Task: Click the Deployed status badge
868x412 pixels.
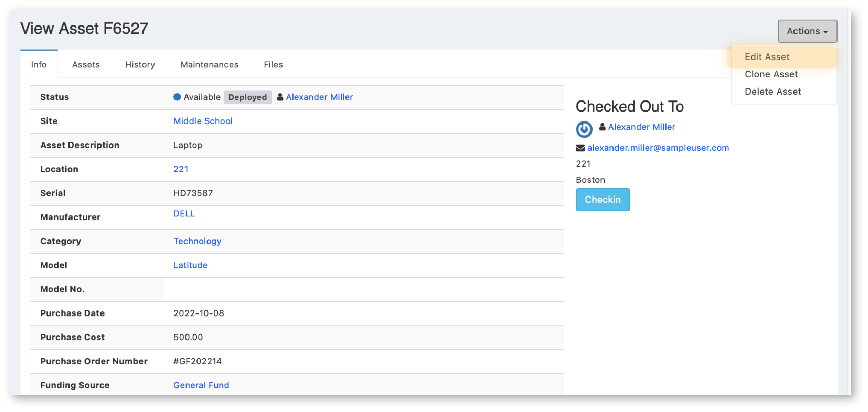Action: [x=248, y=97]
